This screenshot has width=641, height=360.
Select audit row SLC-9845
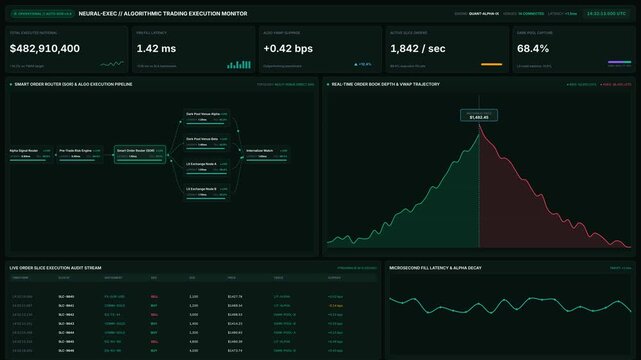[193, 342]
